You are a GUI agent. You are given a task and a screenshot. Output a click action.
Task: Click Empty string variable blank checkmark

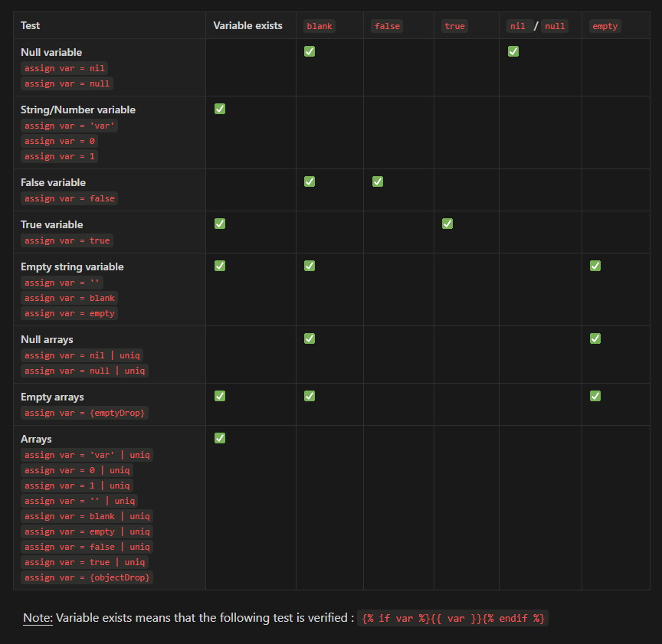[x=310, y=266]
